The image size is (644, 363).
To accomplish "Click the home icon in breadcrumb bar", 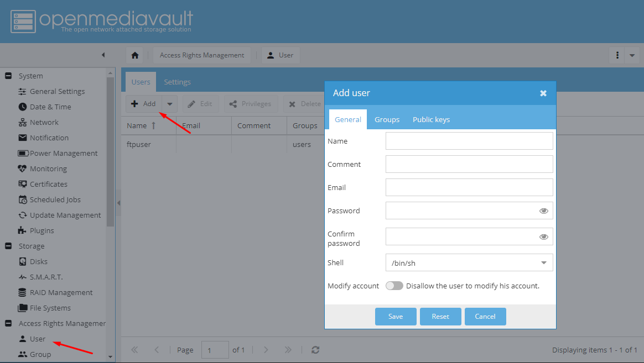I will click(x=134, y=55).
